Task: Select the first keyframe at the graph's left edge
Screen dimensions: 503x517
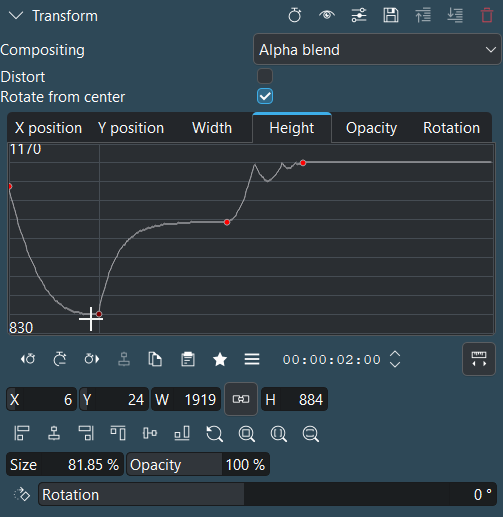Action: 10,186
